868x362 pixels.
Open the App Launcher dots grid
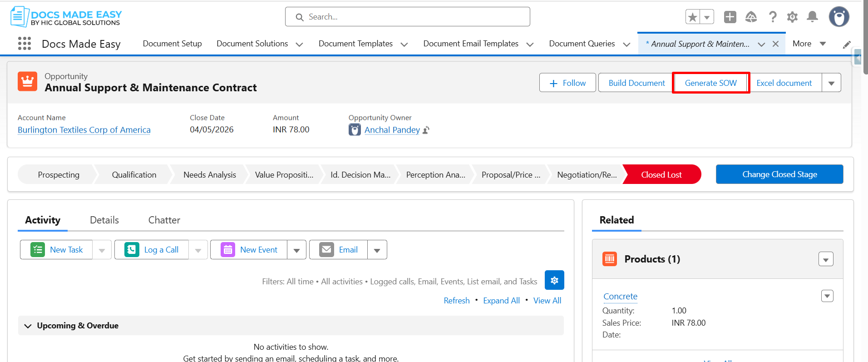[x=25, y=44]
